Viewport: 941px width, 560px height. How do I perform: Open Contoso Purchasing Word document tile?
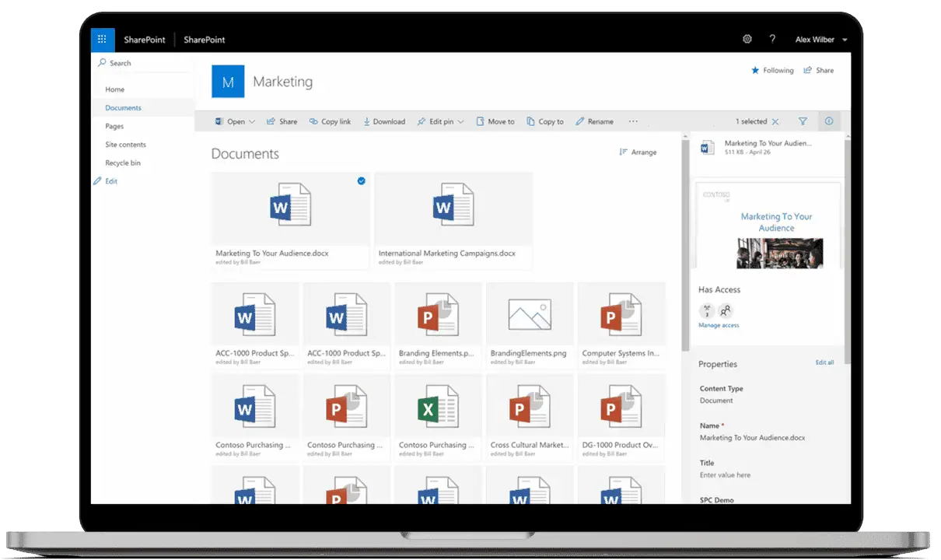click(x=255, y=417)
